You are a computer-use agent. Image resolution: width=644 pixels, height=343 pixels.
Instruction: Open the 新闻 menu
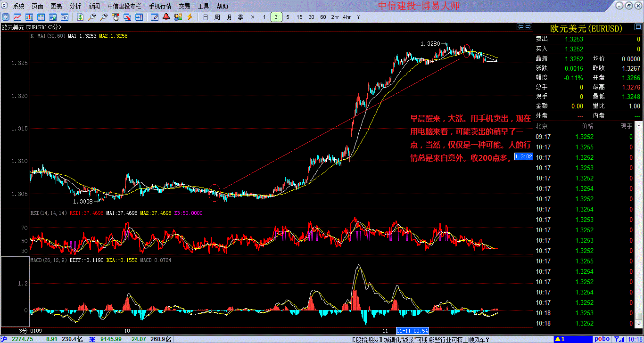pyautogui.click(x=94, y=6)
